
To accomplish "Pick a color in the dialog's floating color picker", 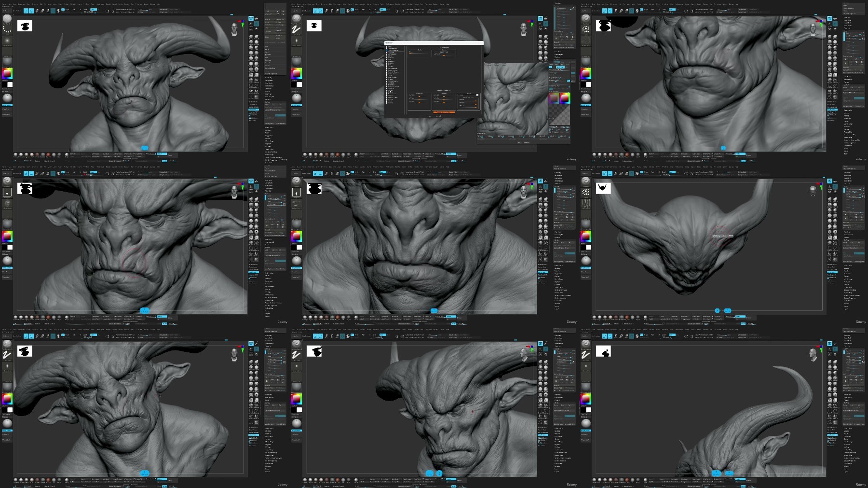I will (564, 98).
